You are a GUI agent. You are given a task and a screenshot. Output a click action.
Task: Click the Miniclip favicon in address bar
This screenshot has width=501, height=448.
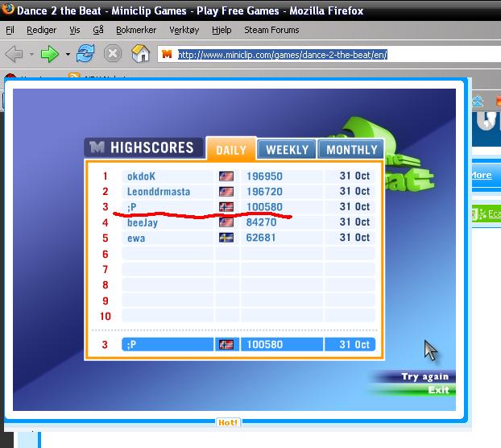(x=167, y=54)
